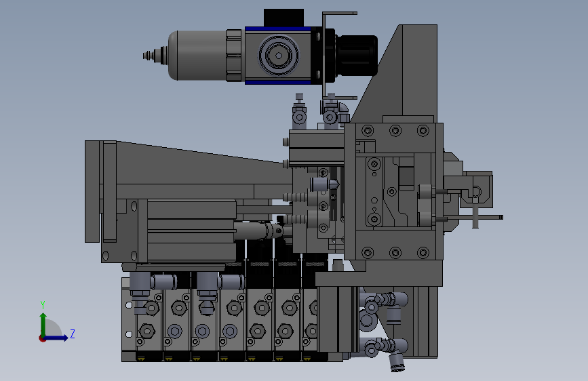This screenshot has height=381, width=588.
Task: Click the blue Z axis of the orientation triad
Action: click(56, 338)
